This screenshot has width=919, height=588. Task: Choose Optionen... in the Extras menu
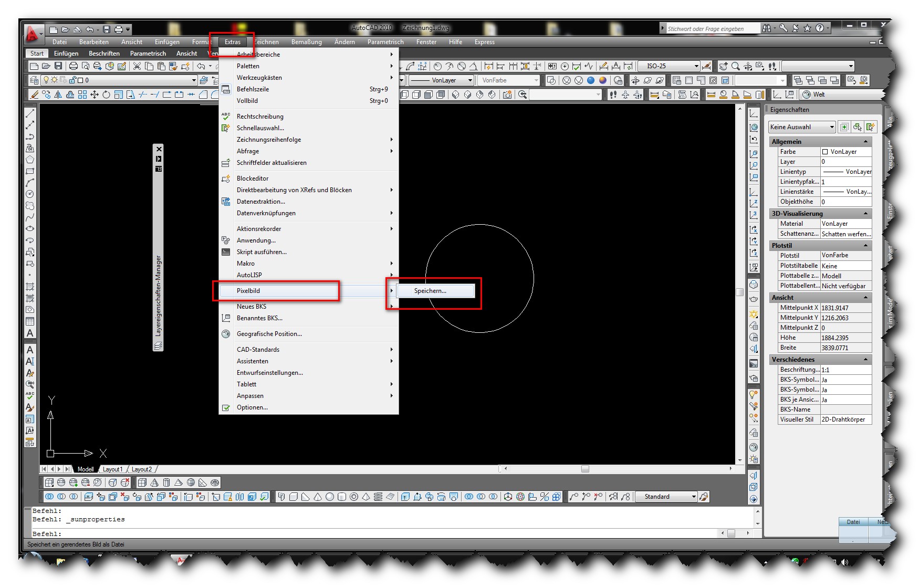[x=309, y=407]
